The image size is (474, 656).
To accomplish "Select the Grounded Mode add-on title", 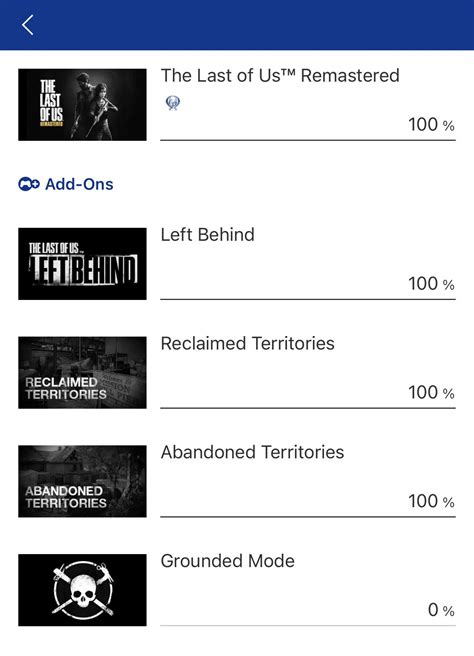I will click(x=228, y=561).
